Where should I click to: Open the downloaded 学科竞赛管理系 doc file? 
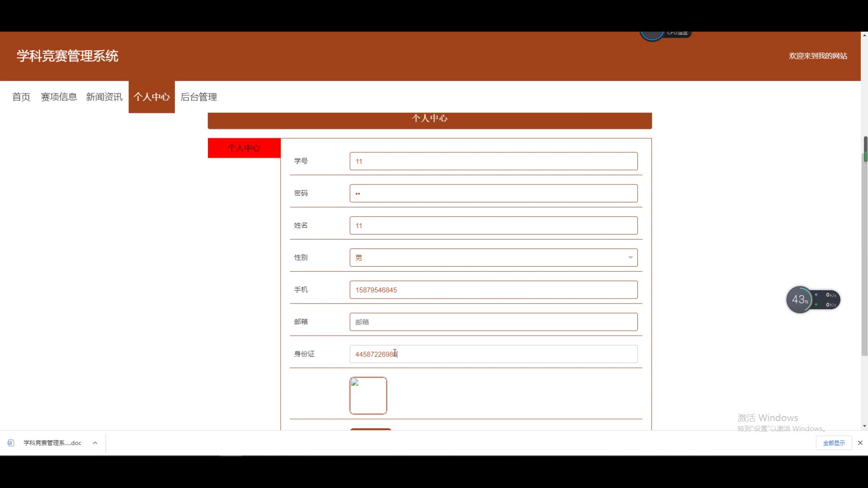[x=52, y=443]
